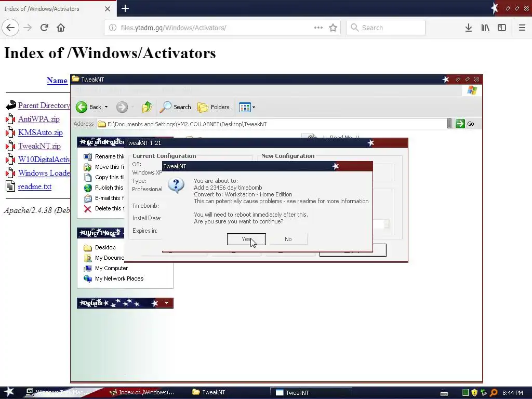
Task: Click the magnifier tray icon
Action: [494, 393]
